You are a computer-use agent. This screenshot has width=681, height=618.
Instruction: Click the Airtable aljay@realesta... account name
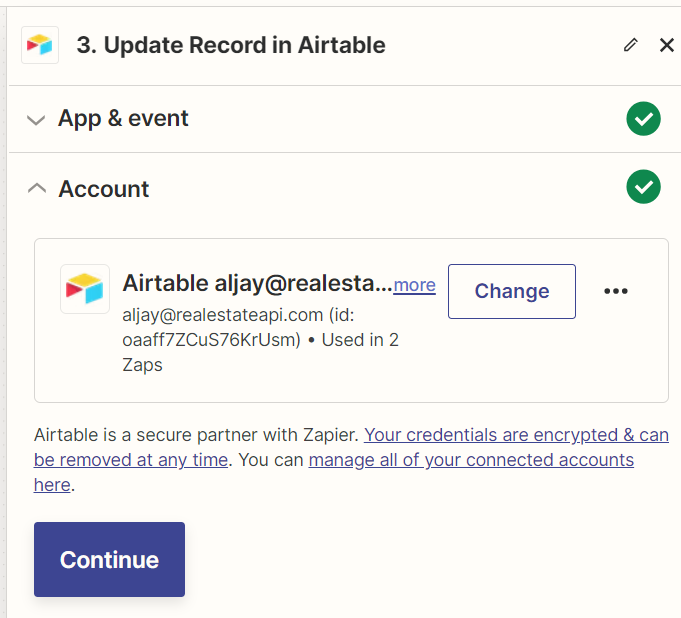pos(258,284)
